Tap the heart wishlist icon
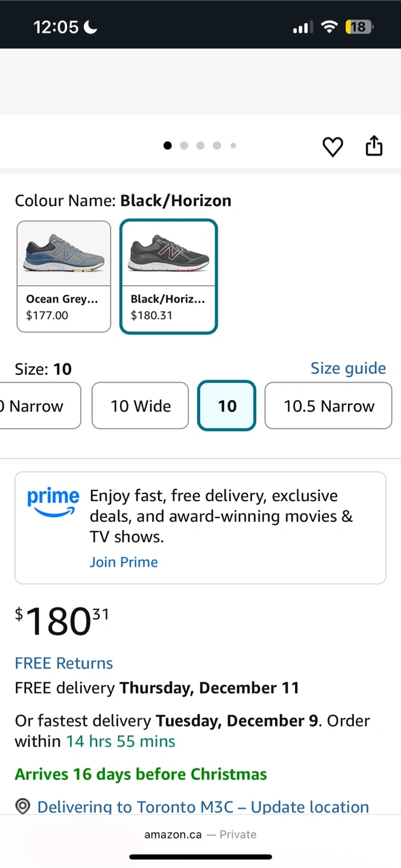 (x=332, y=146)
